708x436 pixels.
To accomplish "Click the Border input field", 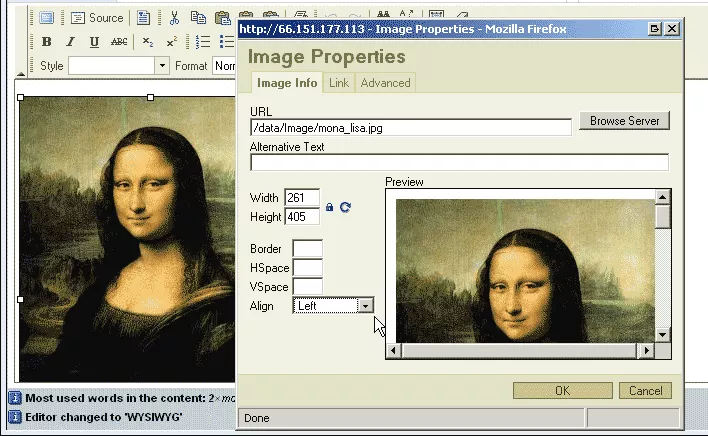I will 307,249.
